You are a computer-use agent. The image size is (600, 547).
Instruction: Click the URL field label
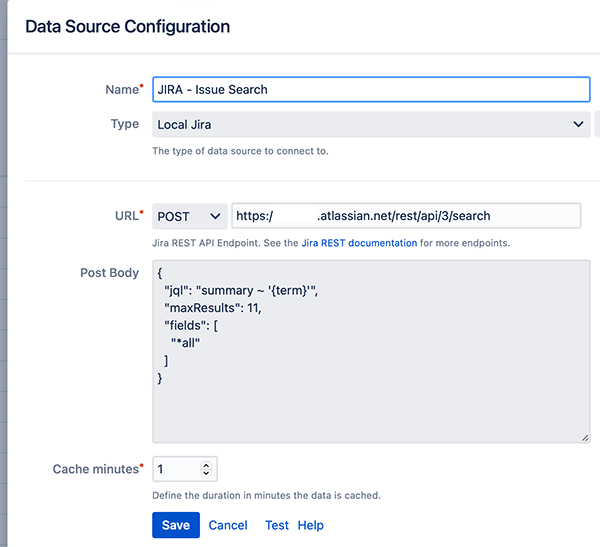point(126,215)
